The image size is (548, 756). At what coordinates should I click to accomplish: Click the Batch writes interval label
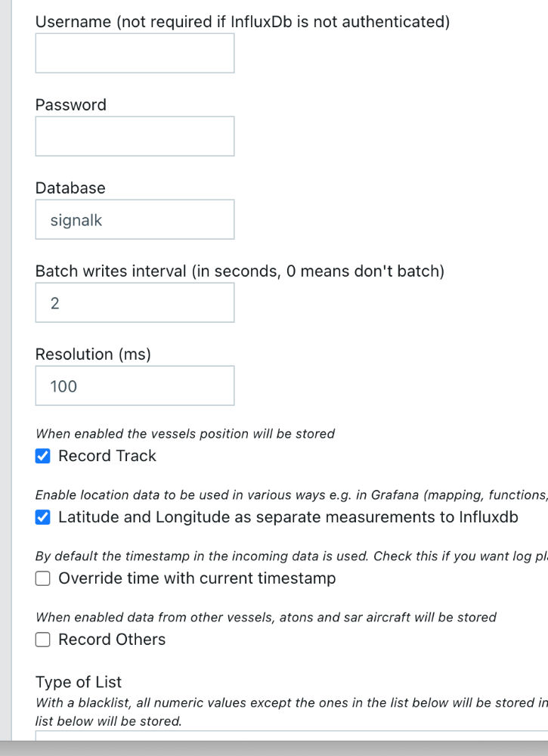pyautogui.click(x=240, y=271)
